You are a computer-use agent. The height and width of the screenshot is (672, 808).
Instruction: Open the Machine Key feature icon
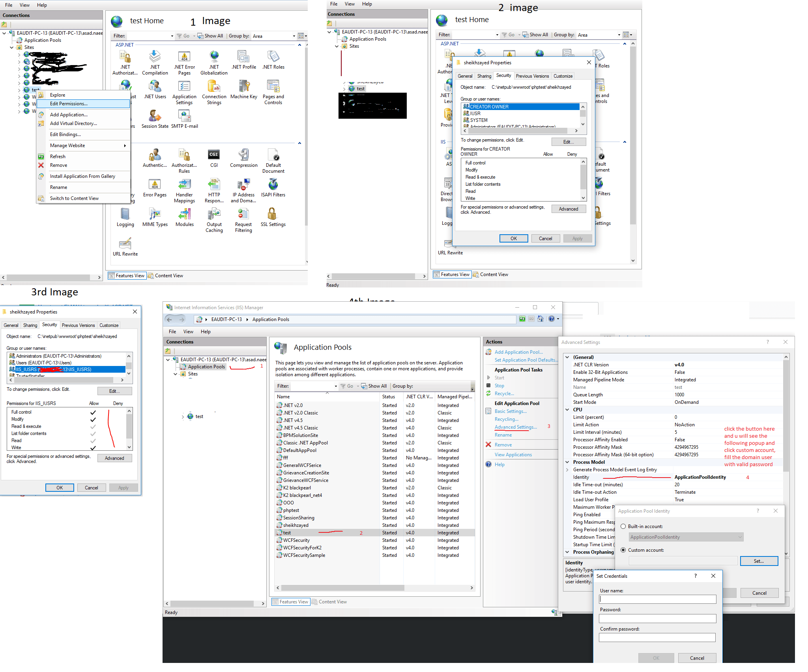[243, 87]
